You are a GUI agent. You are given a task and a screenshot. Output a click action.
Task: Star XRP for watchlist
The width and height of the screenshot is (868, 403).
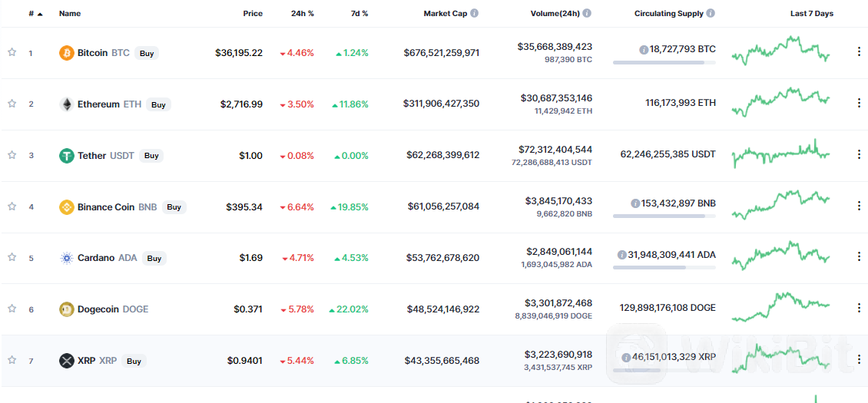point(12,360)
